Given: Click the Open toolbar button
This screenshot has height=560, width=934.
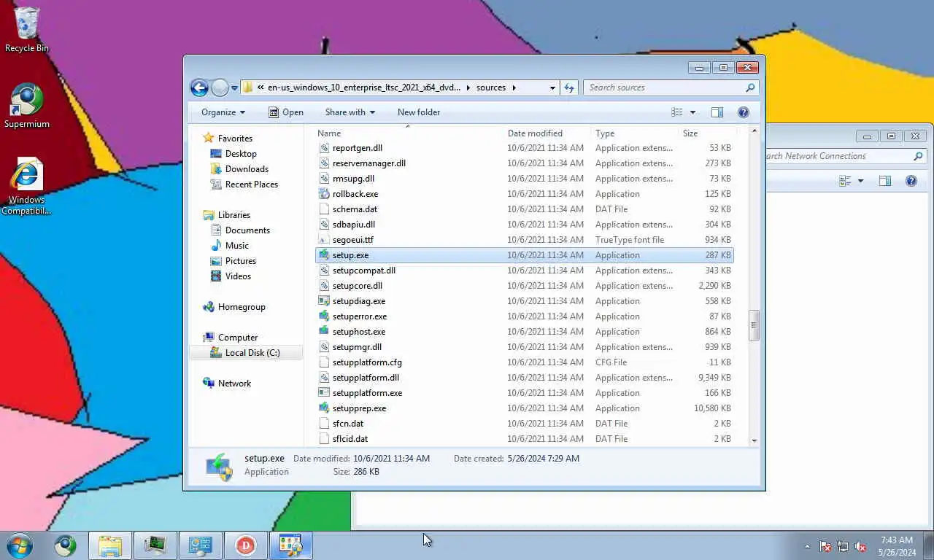Looking at the screenshot, I should (285, 112).
